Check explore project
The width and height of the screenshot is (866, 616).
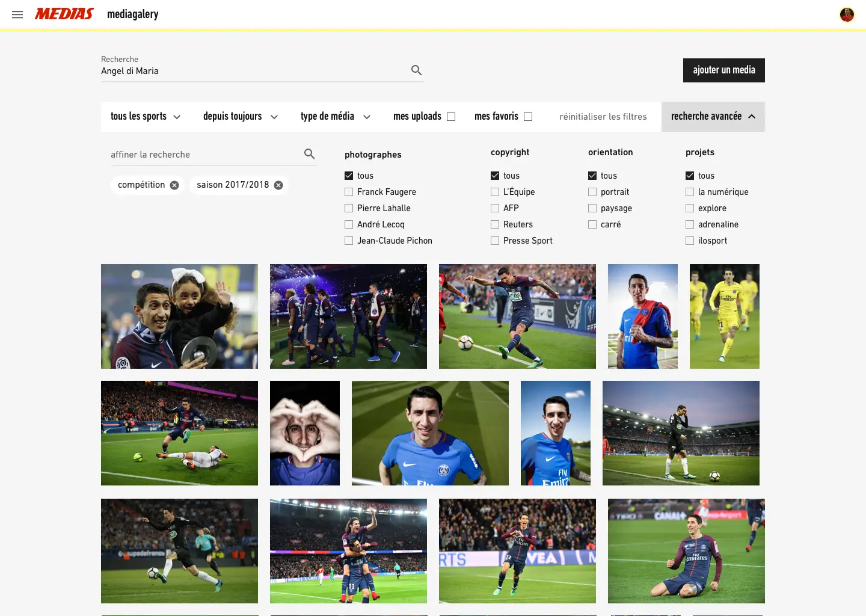click(690, 208)
